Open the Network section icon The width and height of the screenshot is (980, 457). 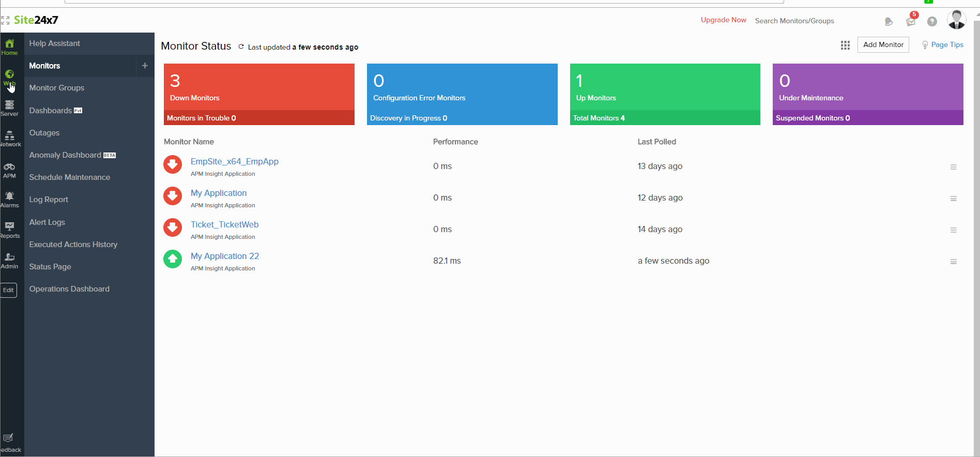tap(9, 138)
